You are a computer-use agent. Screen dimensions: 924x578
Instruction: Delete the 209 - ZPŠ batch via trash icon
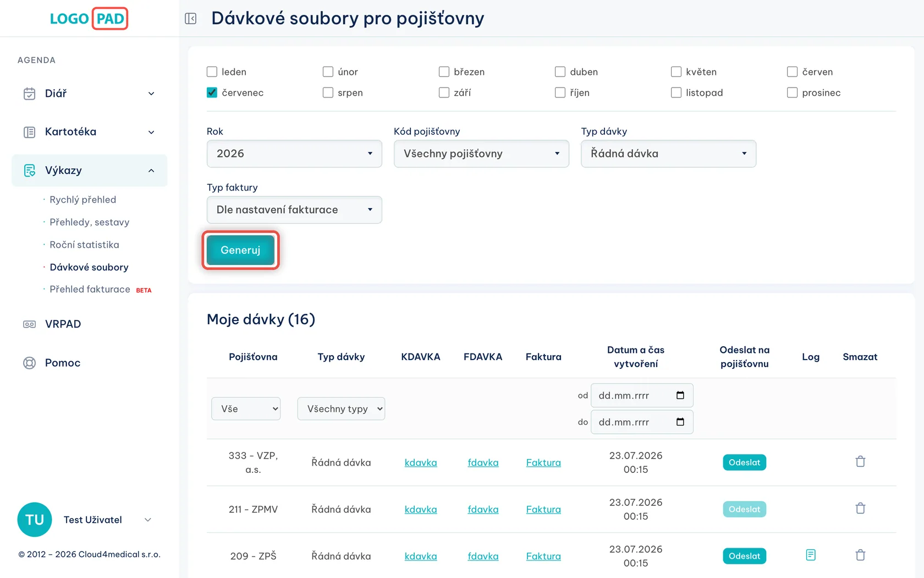point(860,555)
